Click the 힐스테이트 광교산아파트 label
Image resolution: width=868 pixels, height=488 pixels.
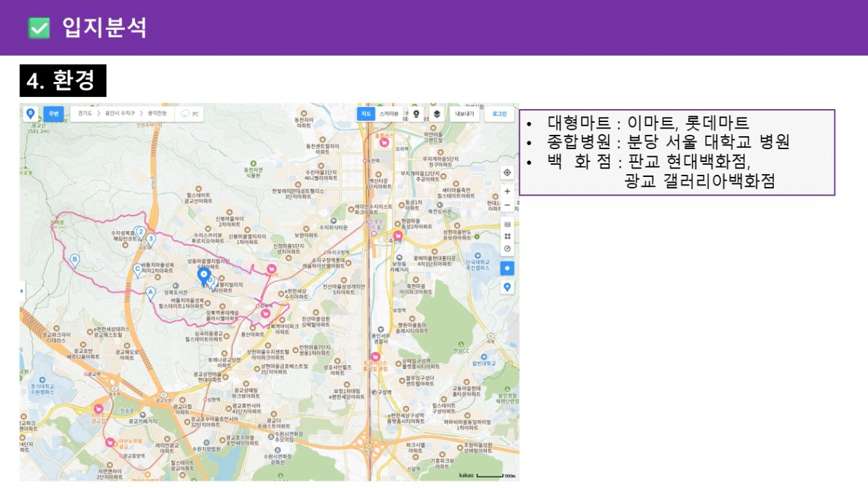coord(199,198)
